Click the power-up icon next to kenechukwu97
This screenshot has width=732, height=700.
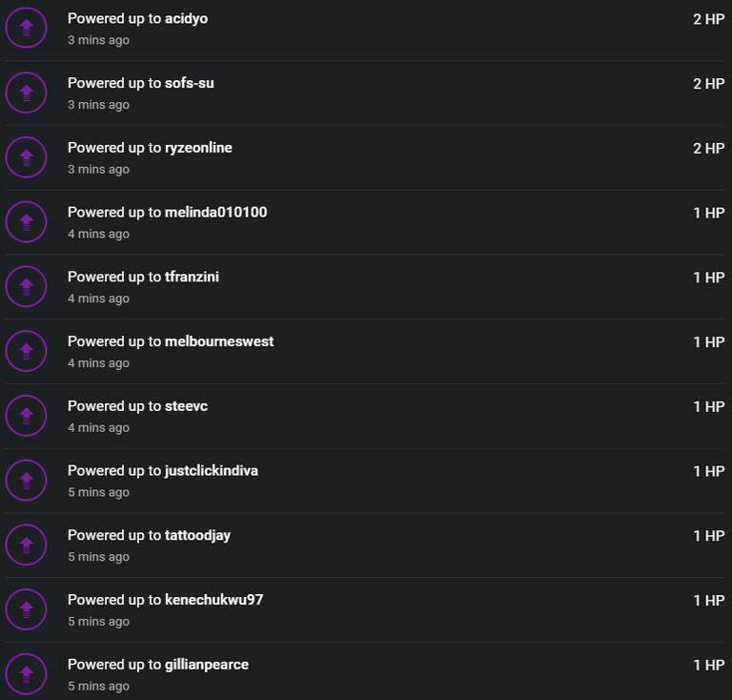tap(26, 609)
